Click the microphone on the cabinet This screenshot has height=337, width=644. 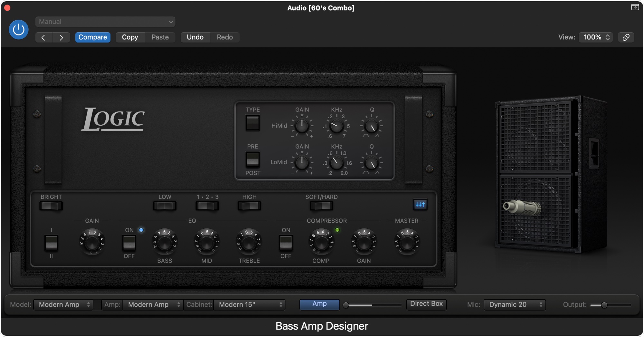coord(522,207)
